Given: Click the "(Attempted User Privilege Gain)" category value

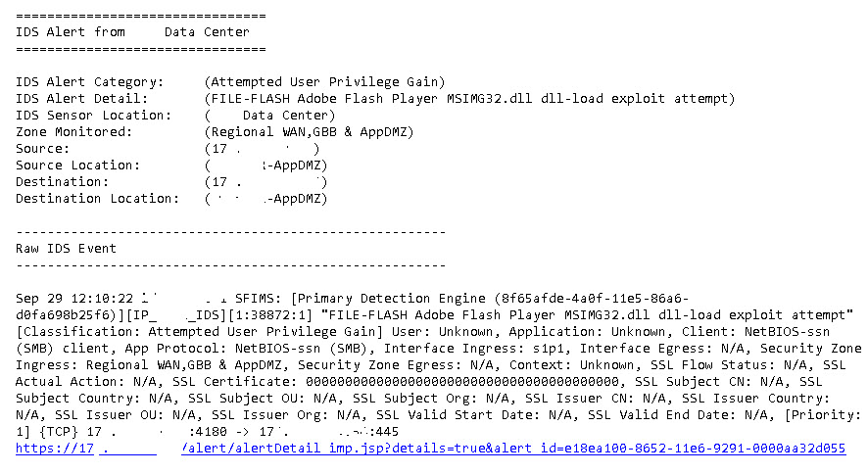Looking at the screenshot, I should coord(325,81).
